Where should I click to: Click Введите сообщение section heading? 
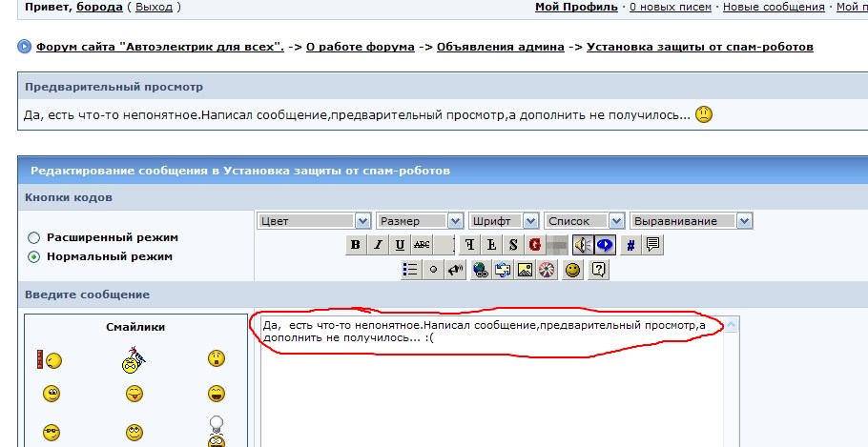coord(87,295)
